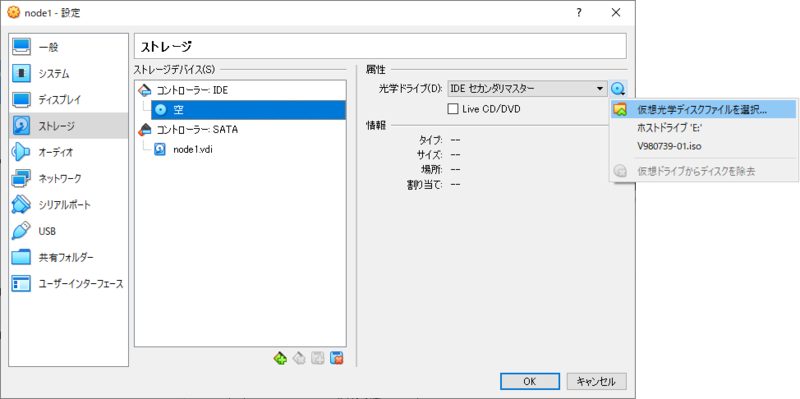
Task: Click the システム chip icon
Action: point(21,74)
